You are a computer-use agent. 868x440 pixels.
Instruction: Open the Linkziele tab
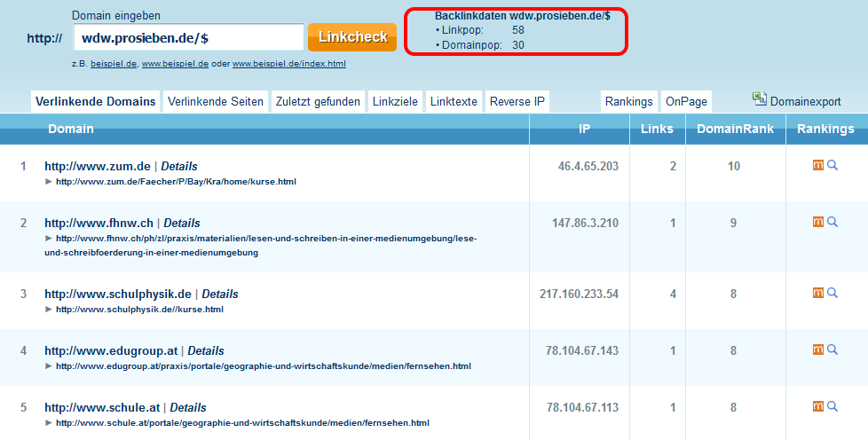395,102
